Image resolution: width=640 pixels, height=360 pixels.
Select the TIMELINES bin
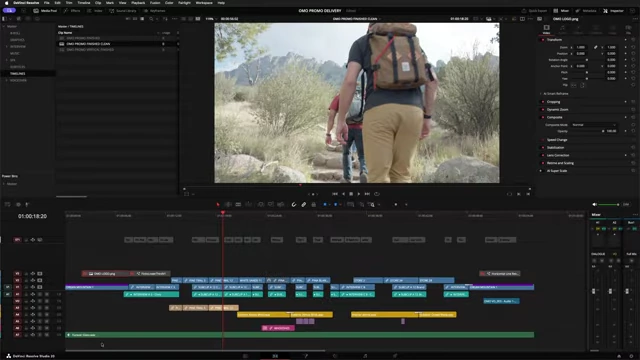(18, 73)
